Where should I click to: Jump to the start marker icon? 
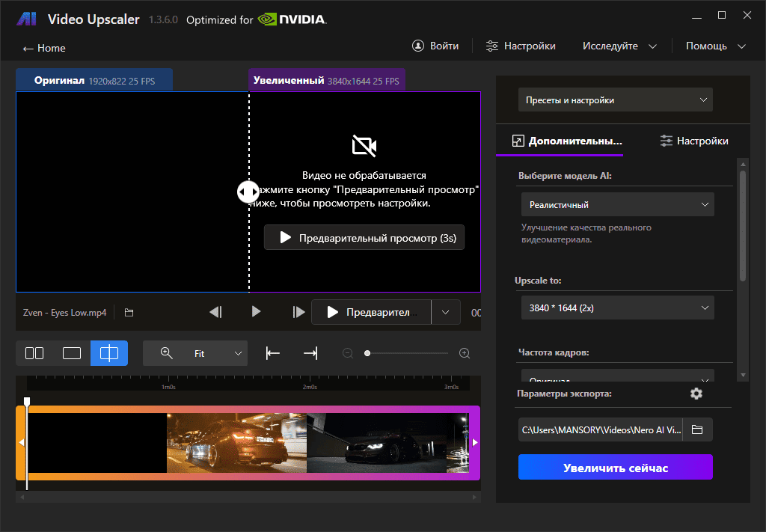click(x=273, y=353)
